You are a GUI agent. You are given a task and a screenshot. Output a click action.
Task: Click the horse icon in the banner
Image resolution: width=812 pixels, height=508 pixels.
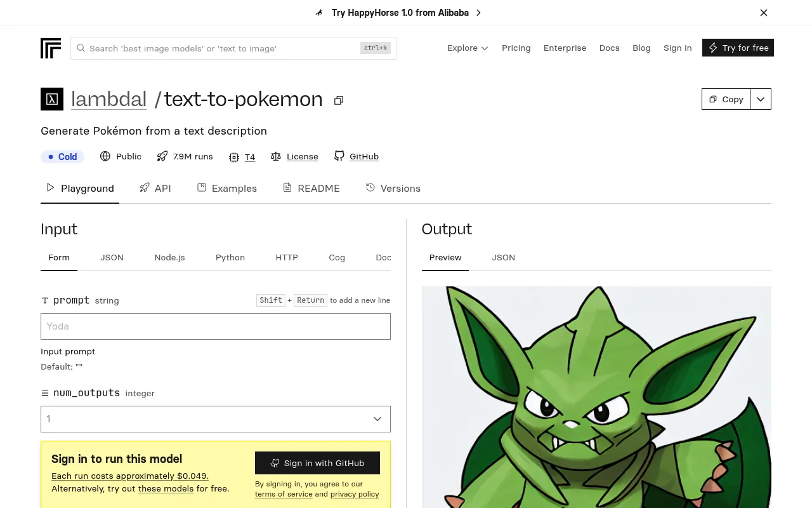click(x=320, y=13)
